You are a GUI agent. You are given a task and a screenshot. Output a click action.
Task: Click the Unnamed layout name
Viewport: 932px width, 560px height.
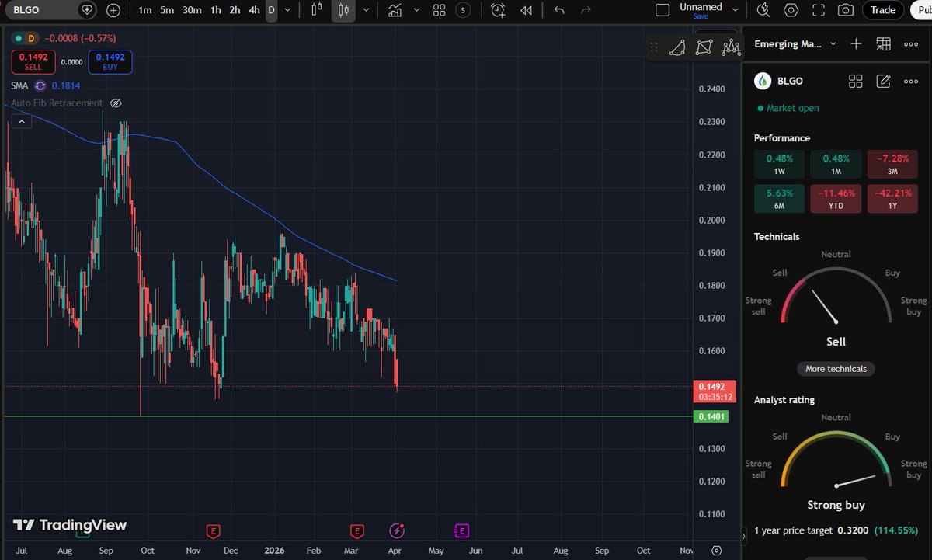[x=701, y=6]
